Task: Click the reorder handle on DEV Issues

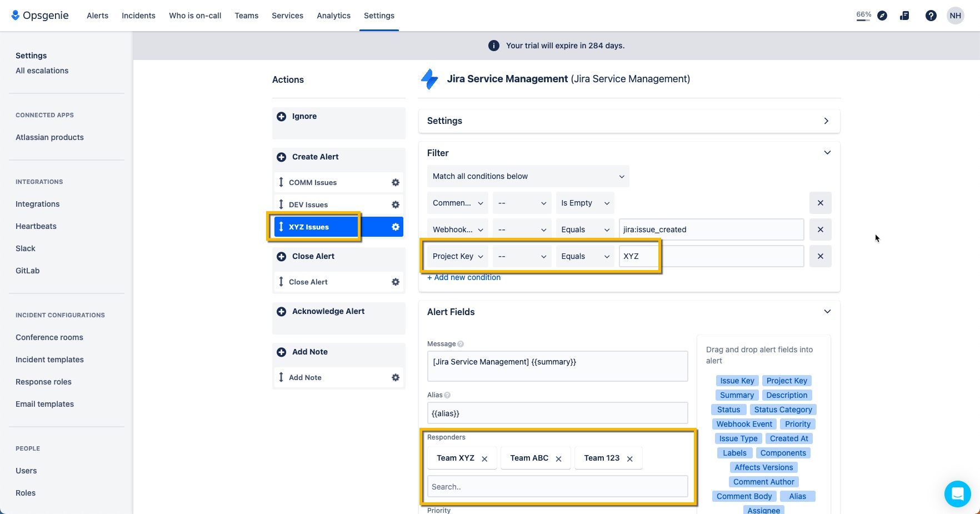Action: tap(281, 204)
